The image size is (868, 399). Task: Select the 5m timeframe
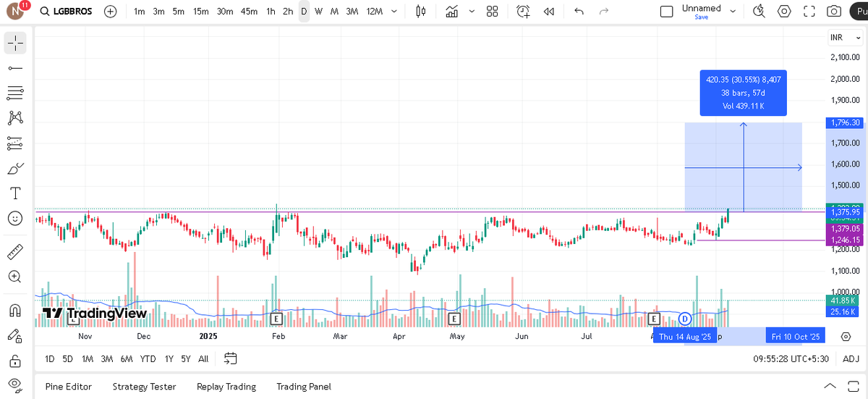coord(178,12)
